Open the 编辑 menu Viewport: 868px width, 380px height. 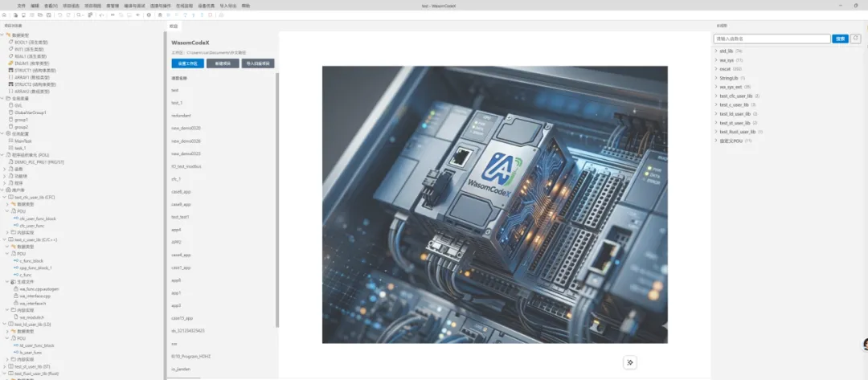[35, 5]
